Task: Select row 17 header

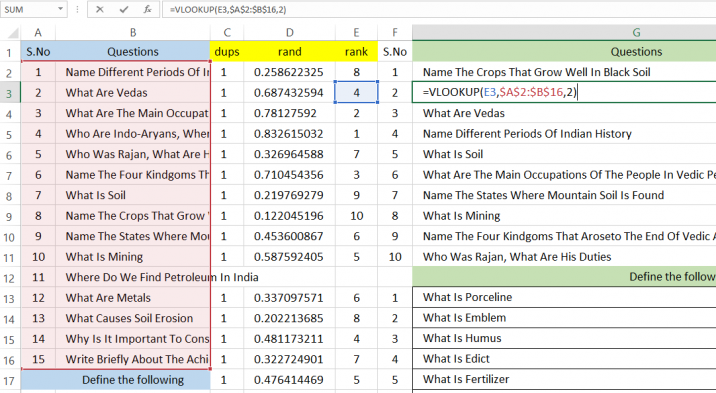Action: (x=10, y=380)
